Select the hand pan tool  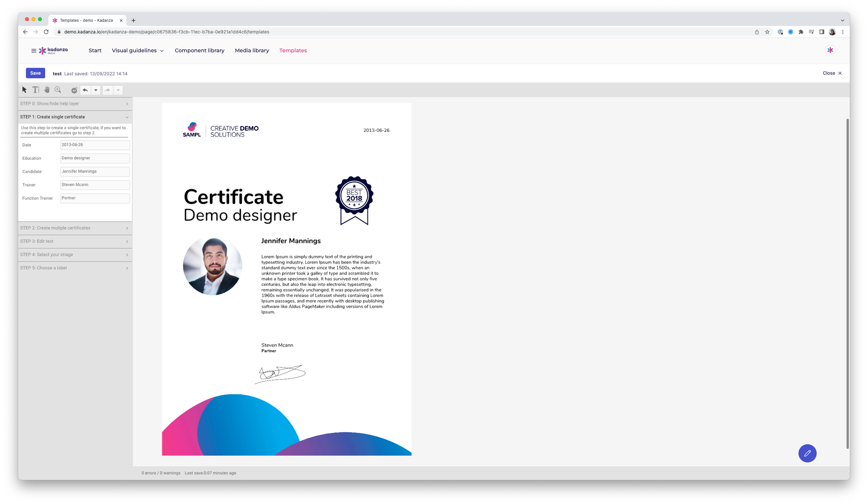pos(47,90)
